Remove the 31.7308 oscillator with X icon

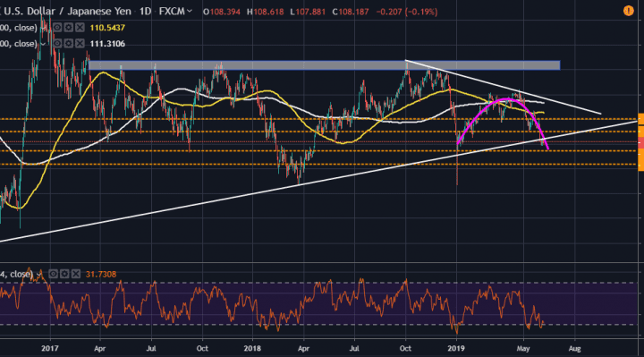coord(75,274)
